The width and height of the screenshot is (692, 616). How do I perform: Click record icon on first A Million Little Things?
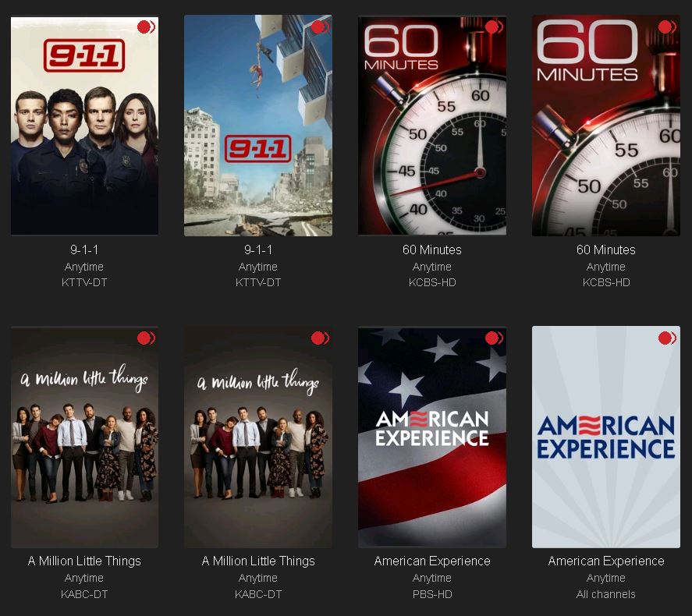(x=146, y=338)
